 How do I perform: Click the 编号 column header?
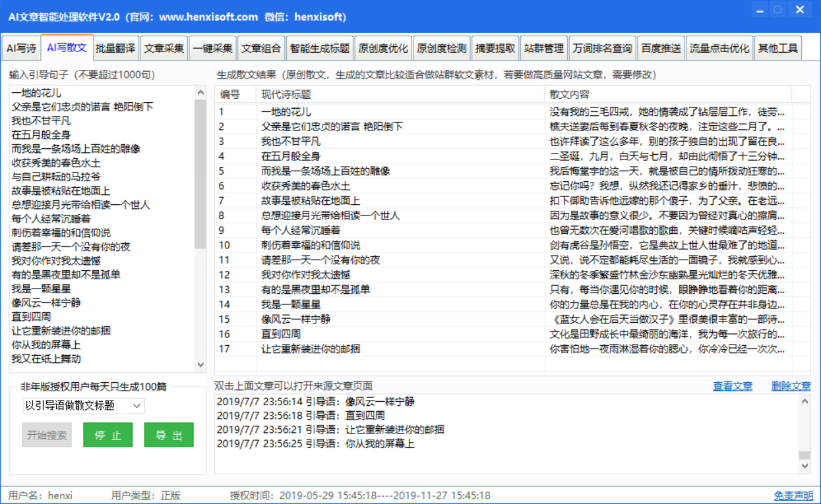tap(235, 94)
